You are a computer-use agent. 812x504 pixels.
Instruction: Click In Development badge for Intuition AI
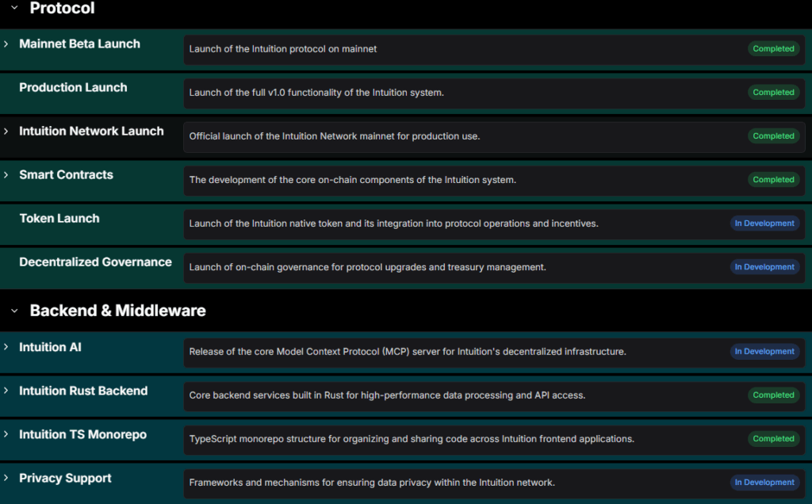pyautogui.click(x=764, y=351)
